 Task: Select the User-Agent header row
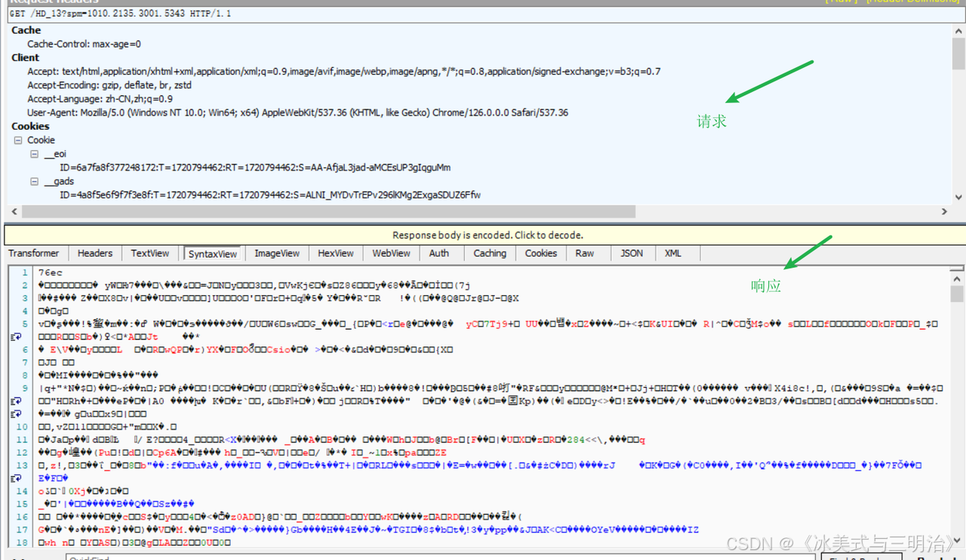tap(298, 112)
